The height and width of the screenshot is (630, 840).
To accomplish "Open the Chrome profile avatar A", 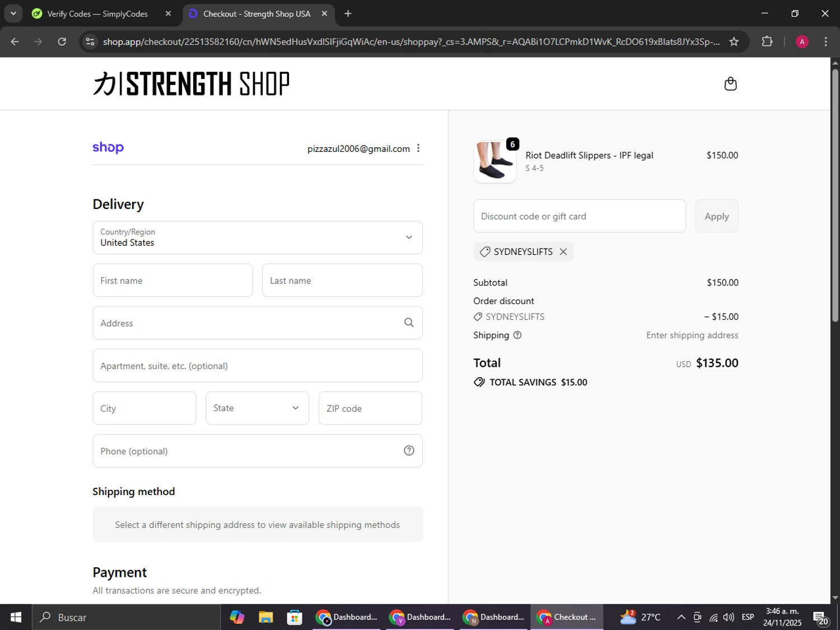I will (802, 41).
